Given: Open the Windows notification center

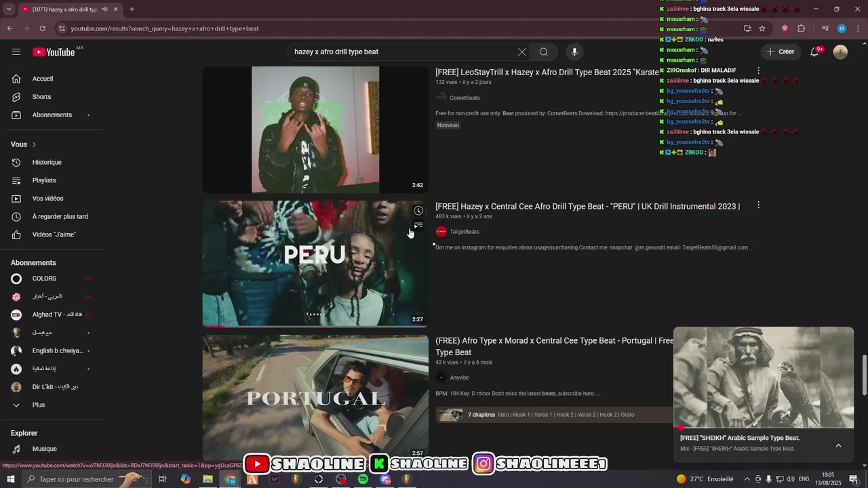Looking at the screenshot, I should 854,479.
